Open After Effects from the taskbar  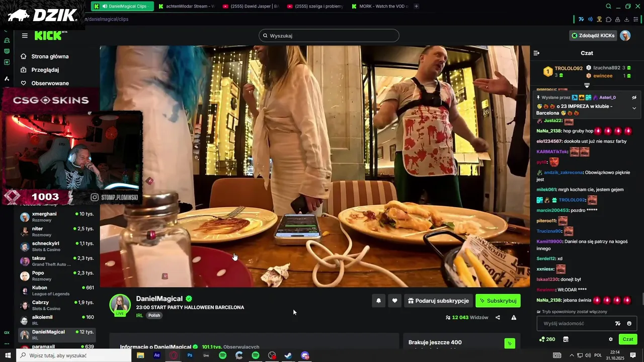point(157,355)
